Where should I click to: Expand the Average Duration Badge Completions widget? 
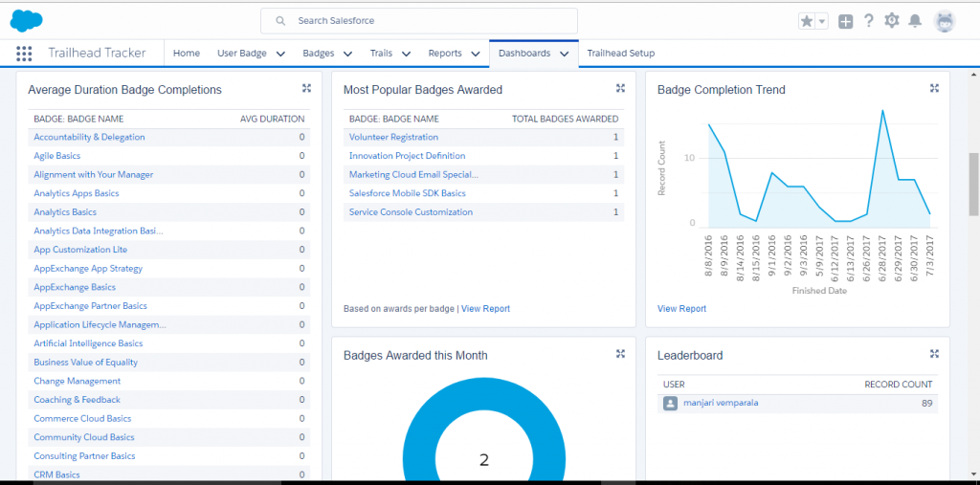click(x=306, y=88)
